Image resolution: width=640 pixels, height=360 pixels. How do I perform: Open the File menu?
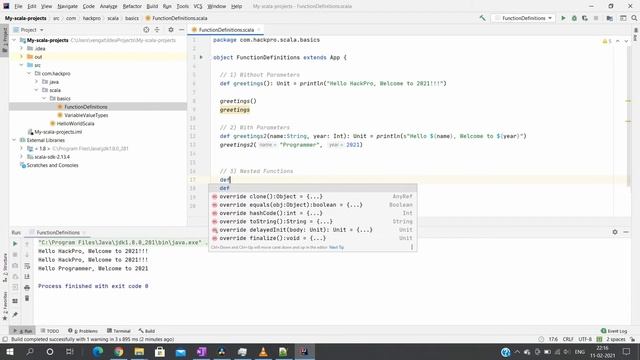coord(18,6)
